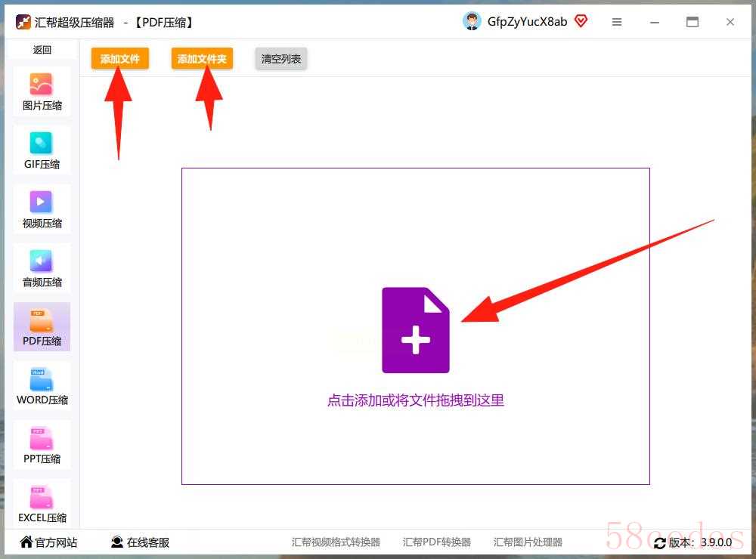This screenshot has width=756, height=559.
Task: Open the EXCEL压缩 sidebar icon
Action: tap(42, 497)
